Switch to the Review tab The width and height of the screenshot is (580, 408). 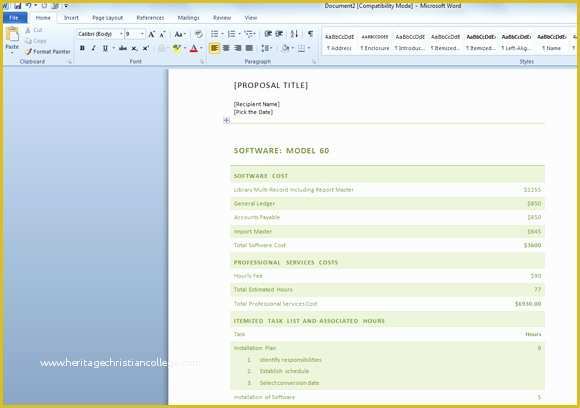(x=222, y=18)
